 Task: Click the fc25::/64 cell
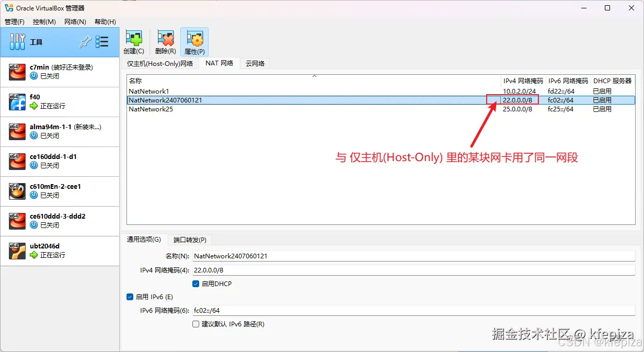561,109
